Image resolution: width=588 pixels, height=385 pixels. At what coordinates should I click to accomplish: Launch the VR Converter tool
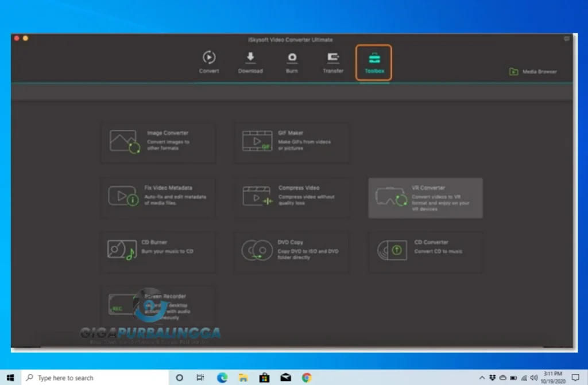click(x=425, y=197)
